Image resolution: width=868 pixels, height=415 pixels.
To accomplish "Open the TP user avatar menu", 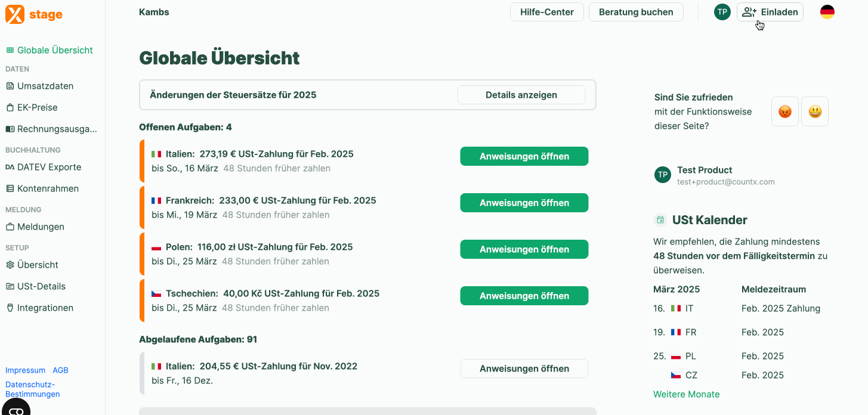I will [x=722, y=12].
